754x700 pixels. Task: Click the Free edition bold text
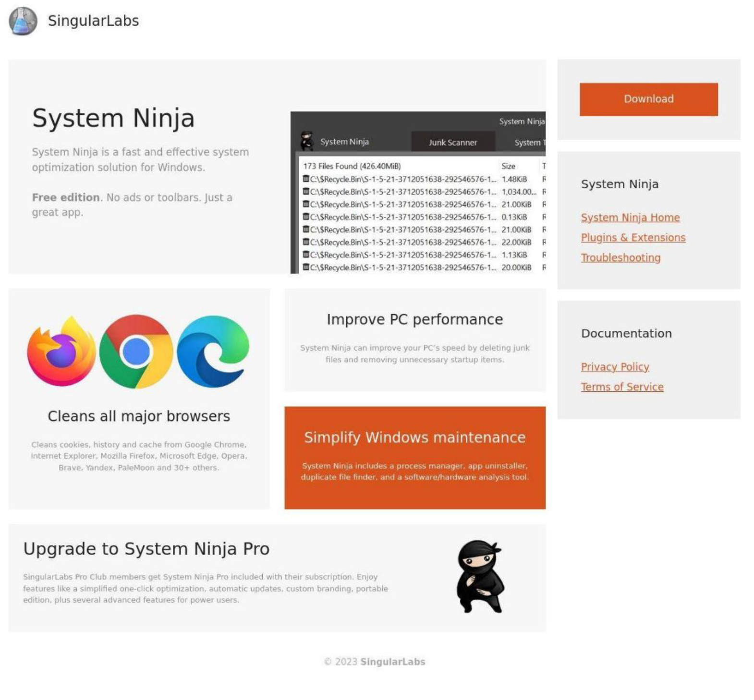[66, 197]
